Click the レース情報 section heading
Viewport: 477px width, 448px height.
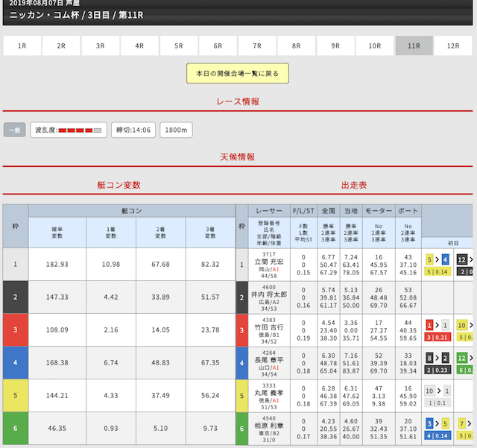click(x=238, y=101)
